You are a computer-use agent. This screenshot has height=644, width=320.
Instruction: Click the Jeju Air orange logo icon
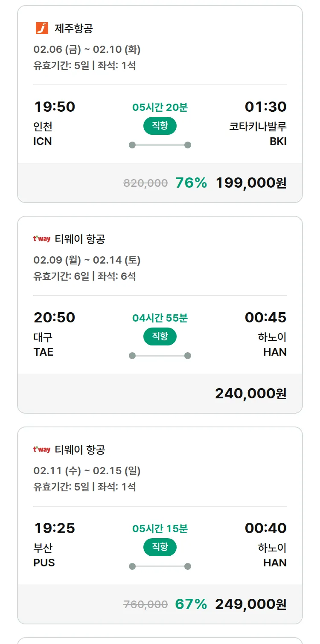[x=42, y=28]
